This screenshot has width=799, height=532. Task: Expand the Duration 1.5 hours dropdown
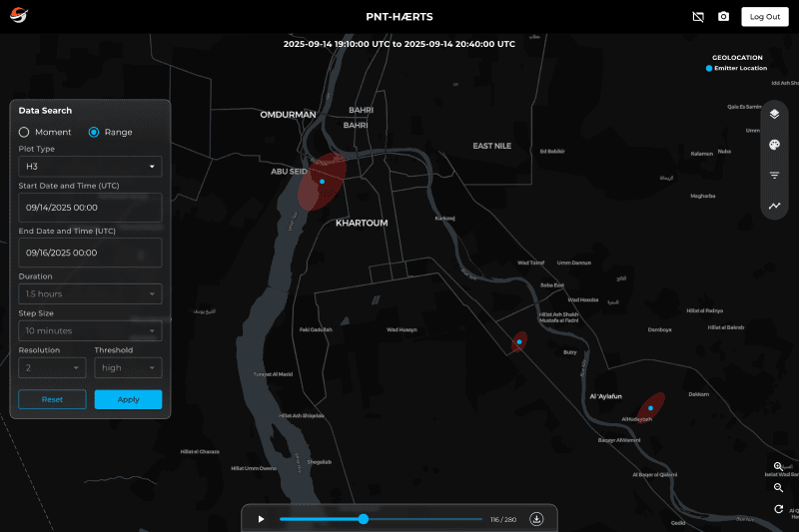click(x=90, y=293)
